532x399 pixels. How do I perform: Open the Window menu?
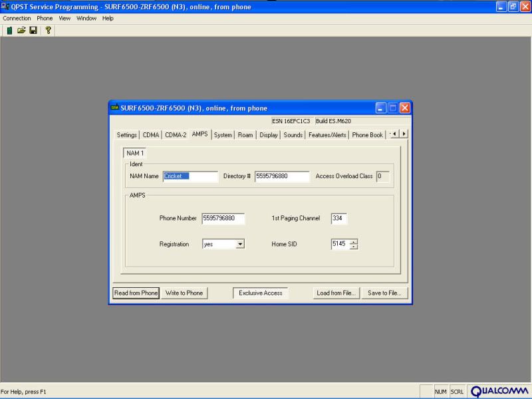click(x=86, y=19)
